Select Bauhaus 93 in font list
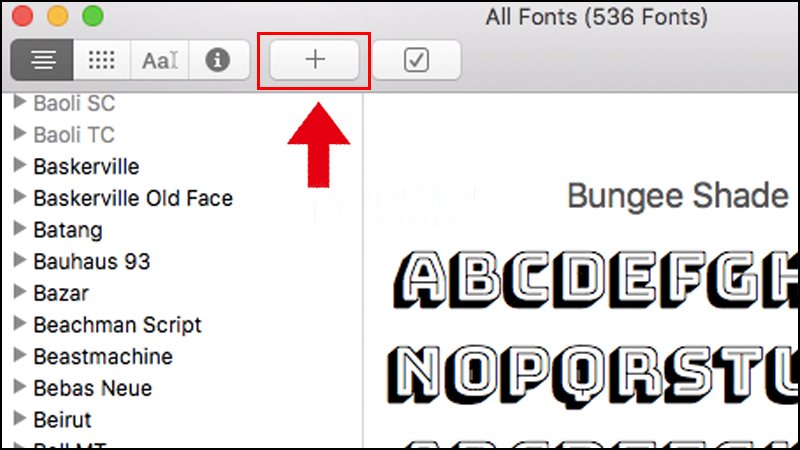Viewport: 800px width, 450px height. tap(91, 261)
